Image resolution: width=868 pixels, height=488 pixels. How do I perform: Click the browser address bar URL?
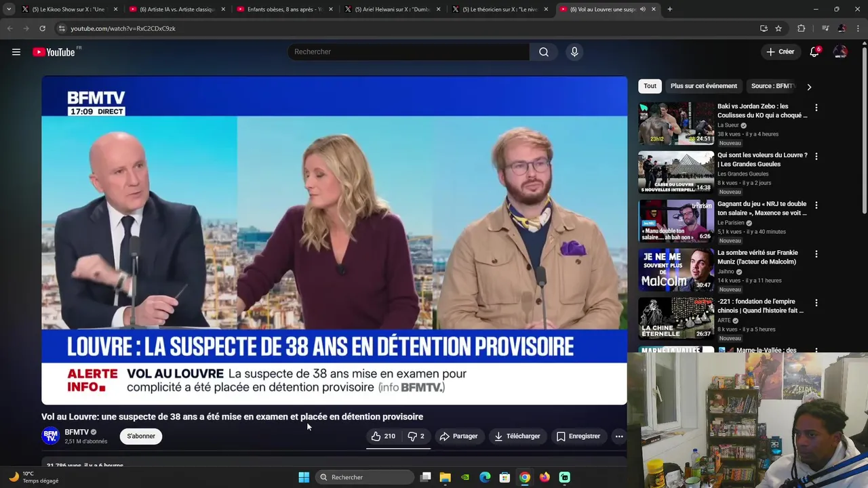pos(123,28)
